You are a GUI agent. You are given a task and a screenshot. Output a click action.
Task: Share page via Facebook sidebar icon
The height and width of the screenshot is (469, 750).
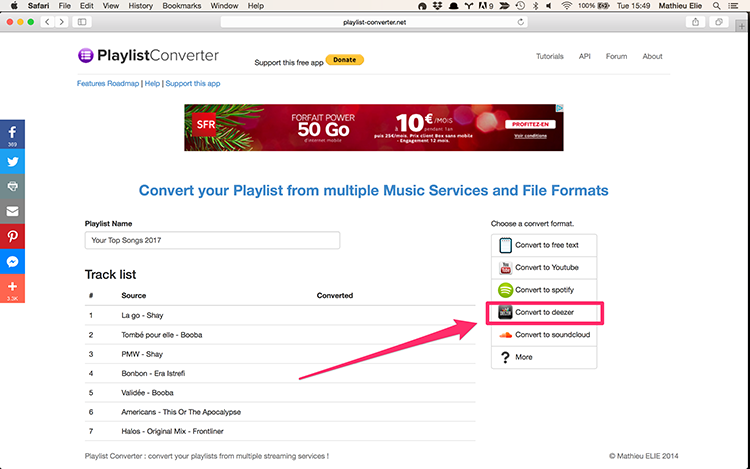(x=12, y=134)
